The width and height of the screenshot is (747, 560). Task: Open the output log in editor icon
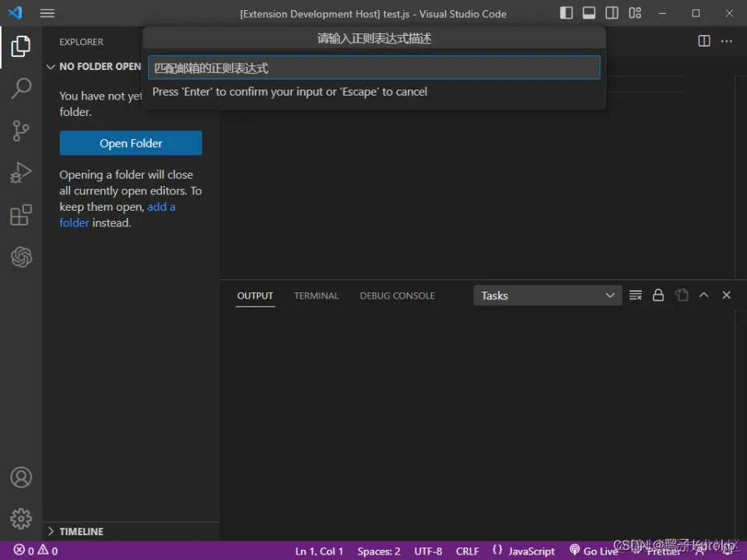tap(682, 296)
